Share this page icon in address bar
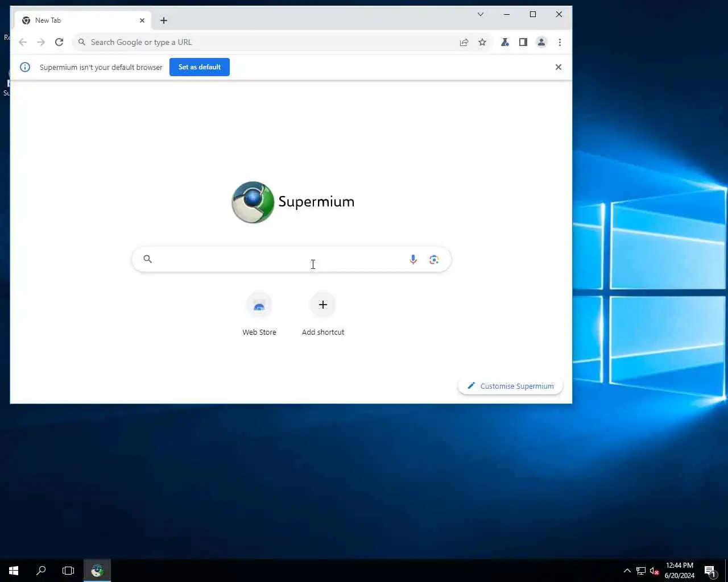 [x=464, y=42]
